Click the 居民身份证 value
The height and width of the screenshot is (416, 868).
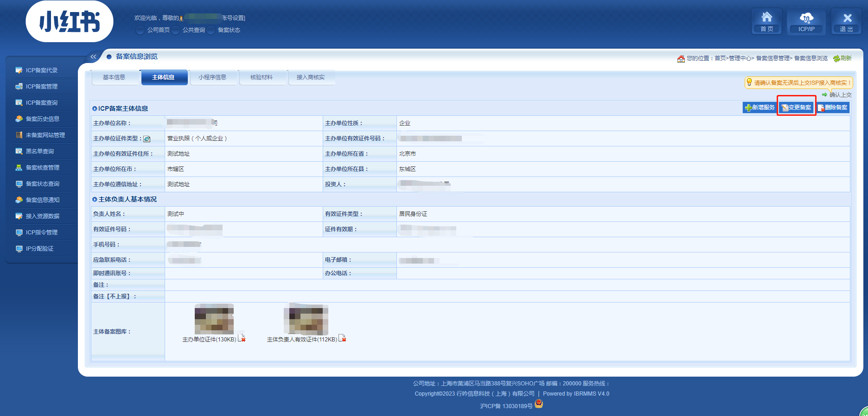[413, 214]
